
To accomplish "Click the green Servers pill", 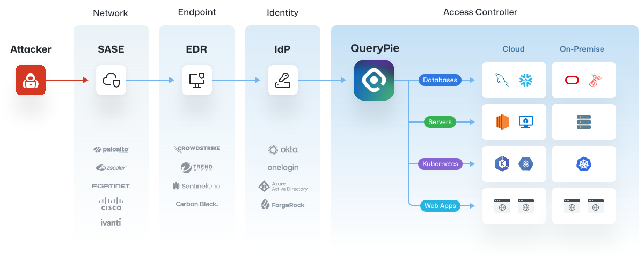I will 440,122.
